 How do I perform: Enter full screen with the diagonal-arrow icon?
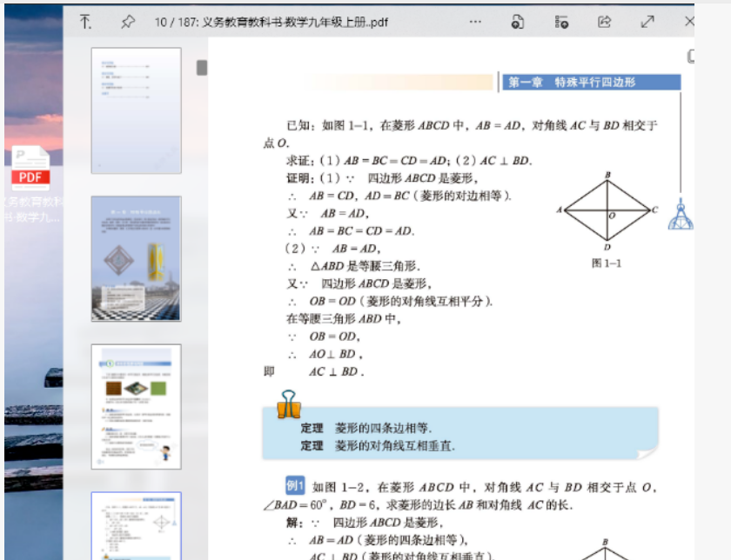coord(647,21)
